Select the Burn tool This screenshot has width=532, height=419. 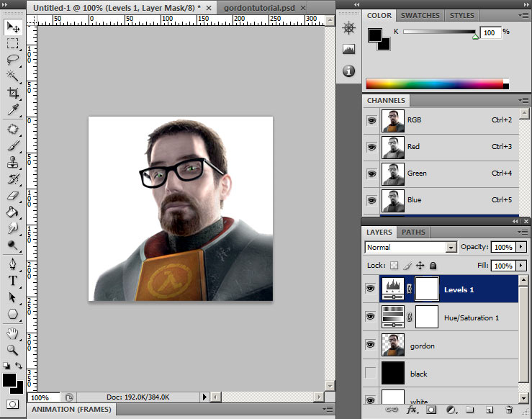13,245
